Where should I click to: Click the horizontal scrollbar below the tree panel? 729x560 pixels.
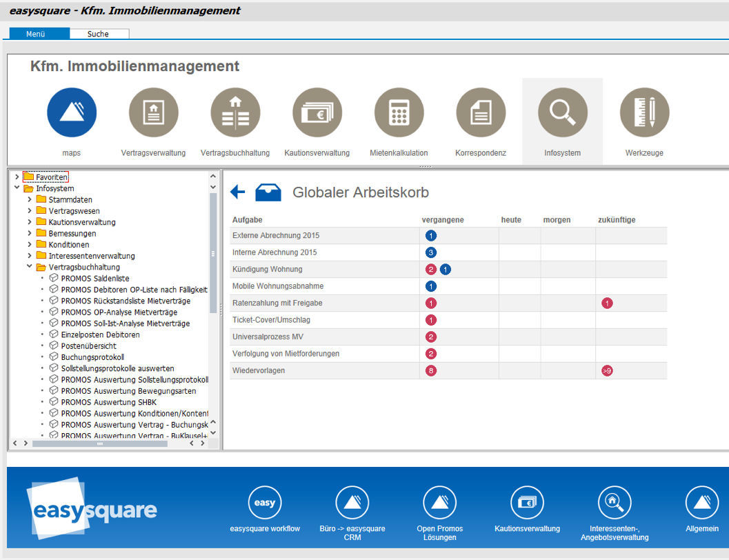[100, 445]
